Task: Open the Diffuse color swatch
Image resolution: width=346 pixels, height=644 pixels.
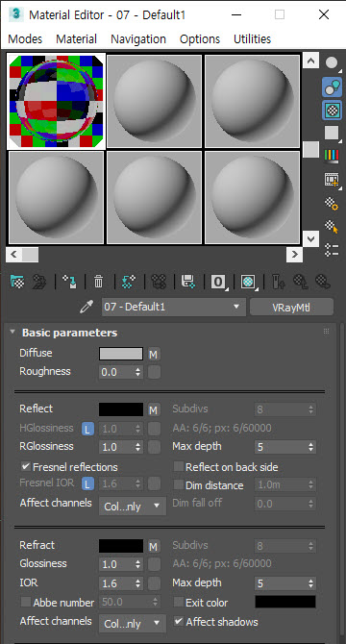Action: 121,354
